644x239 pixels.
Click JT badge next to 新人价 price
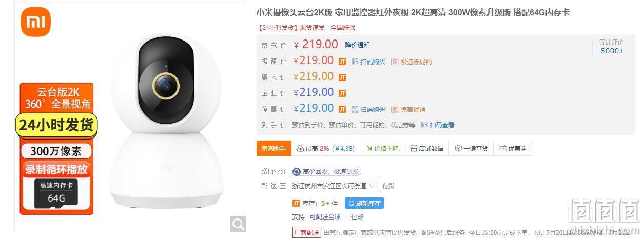pyautogui.click(x=342, y=77)
